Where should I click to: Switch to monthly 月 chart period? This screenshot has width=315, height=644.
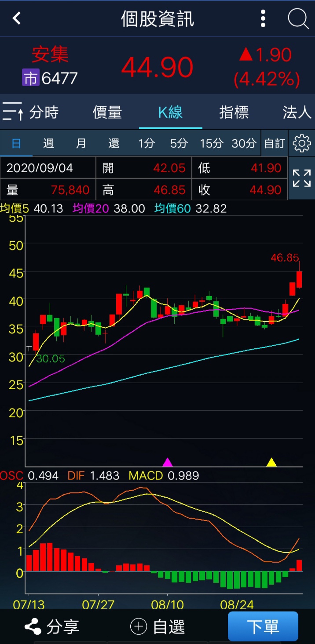(x=81, y=143)
